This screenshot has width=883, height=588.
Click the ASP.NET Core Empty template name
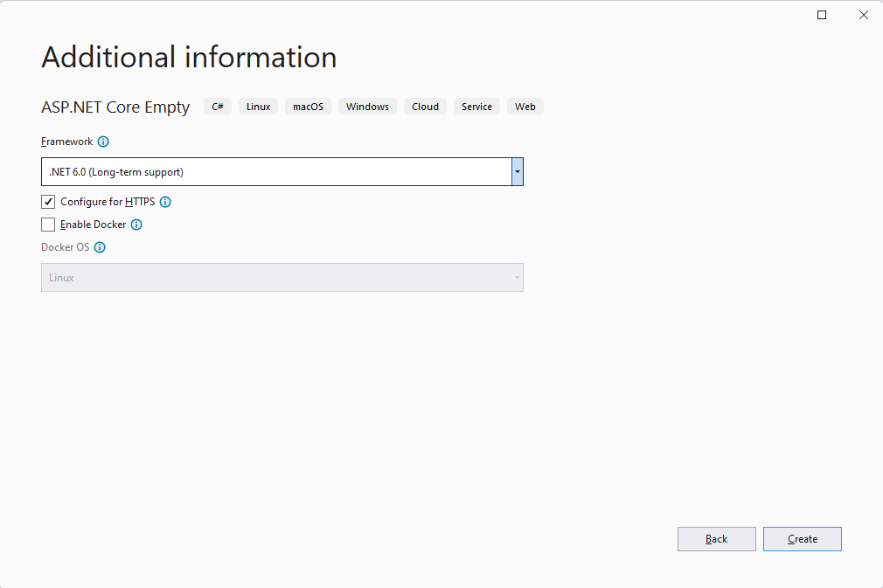(115, 107)
